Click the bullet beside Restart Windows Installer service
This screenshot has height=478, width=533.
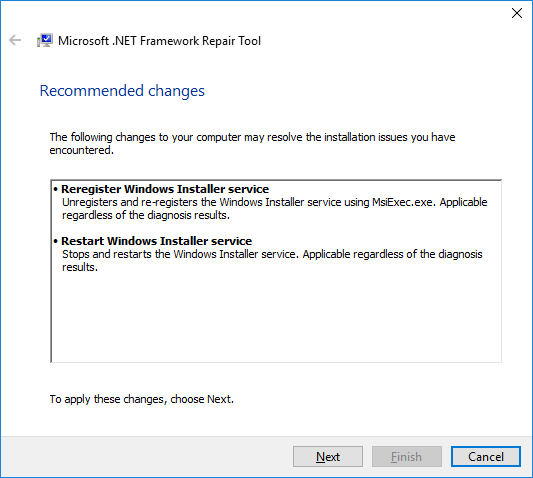[56, 241]
